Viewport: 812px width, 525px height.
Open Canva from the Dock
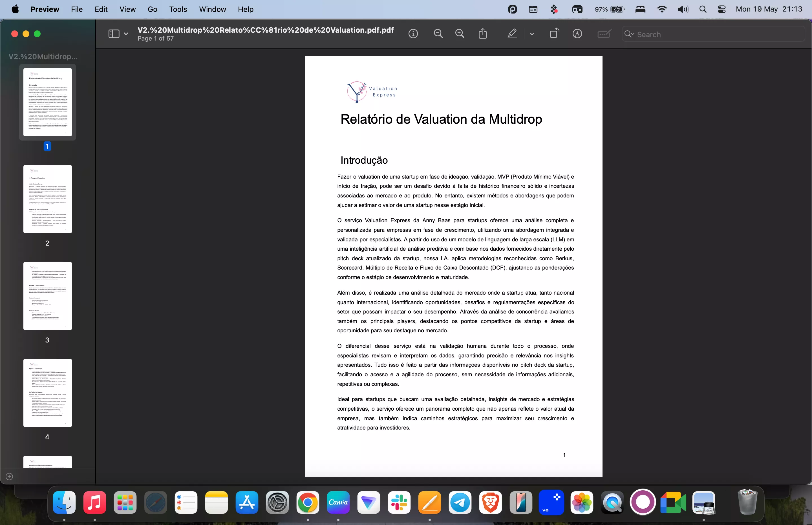tap(338, 502)
